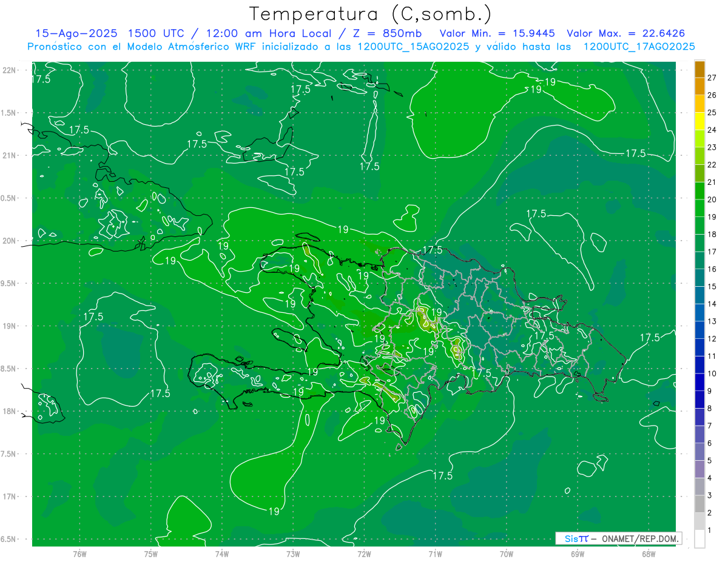728x562 pixels.
Task: Click the white bottom swatch below scale label 1
Action: tap(699, 538)
